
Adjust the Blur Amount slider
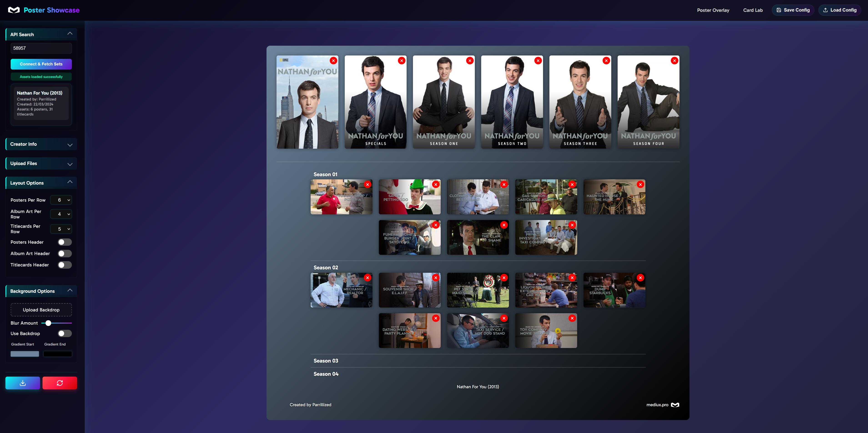(x=56, y=323)
